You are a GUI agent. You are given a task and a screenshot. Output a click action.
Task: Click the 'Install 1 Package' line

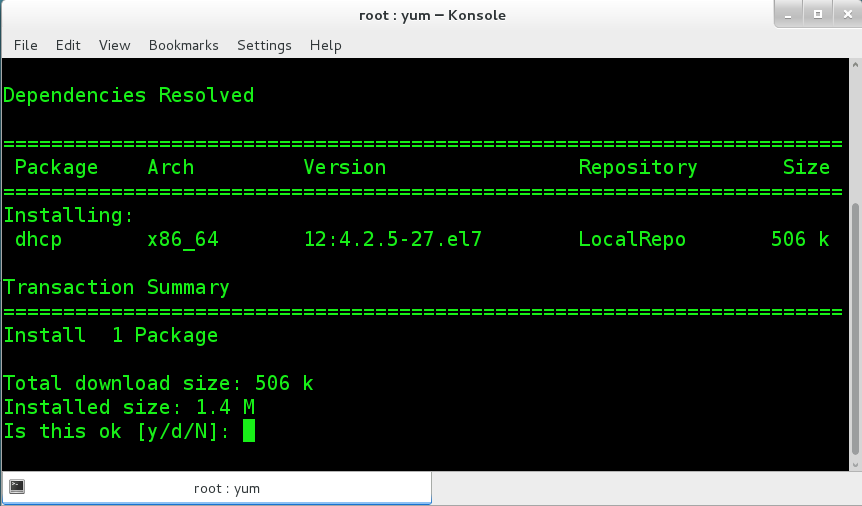(110, 336)
